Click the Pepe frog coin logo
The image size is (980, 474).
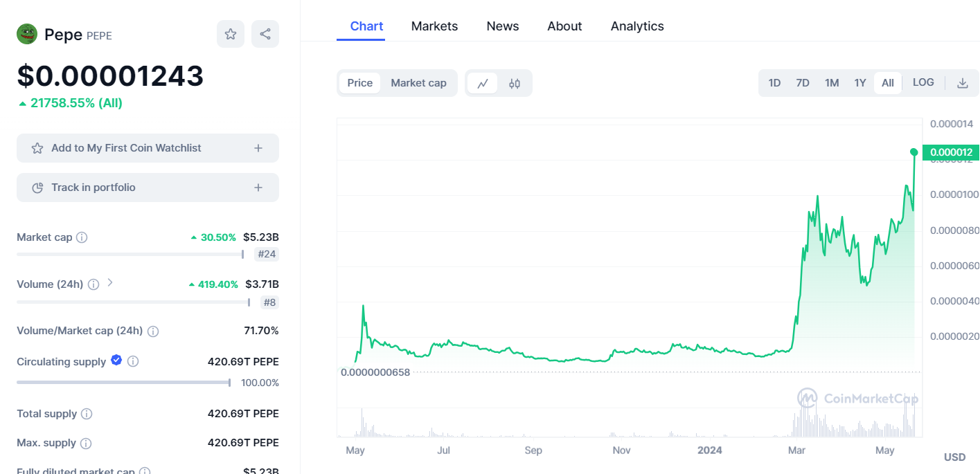[x=27, y=34]
